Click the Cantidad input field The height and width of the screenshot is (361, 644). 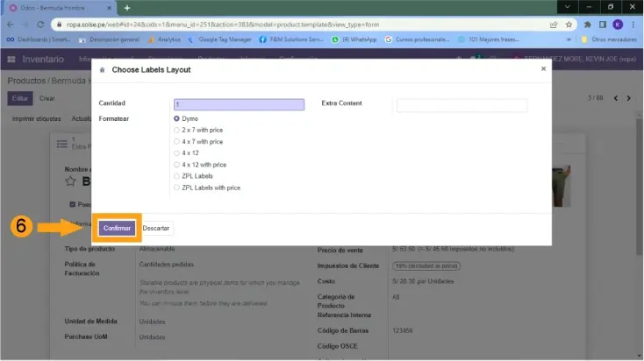pos(239,103)
